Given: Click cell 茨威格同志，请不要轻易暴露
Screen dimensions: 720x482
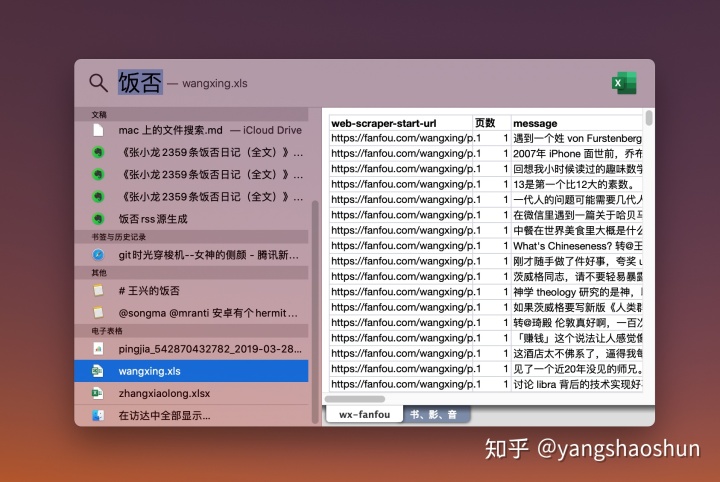Looking at the screenshot, I should pyautogui.click(x=577, y=276).
